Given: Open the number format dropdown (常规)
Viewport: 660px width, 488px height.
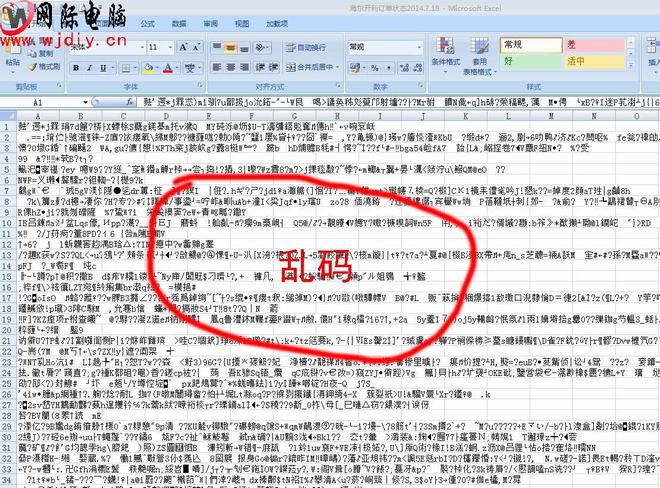Looking at the screenshot, I should [x=421, y=46].
